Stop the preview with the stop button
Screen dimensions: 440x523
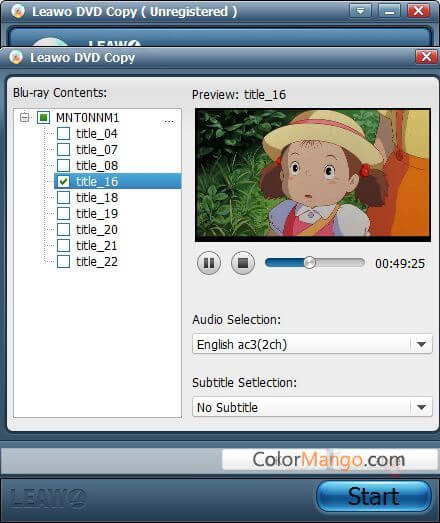(243, 263)
